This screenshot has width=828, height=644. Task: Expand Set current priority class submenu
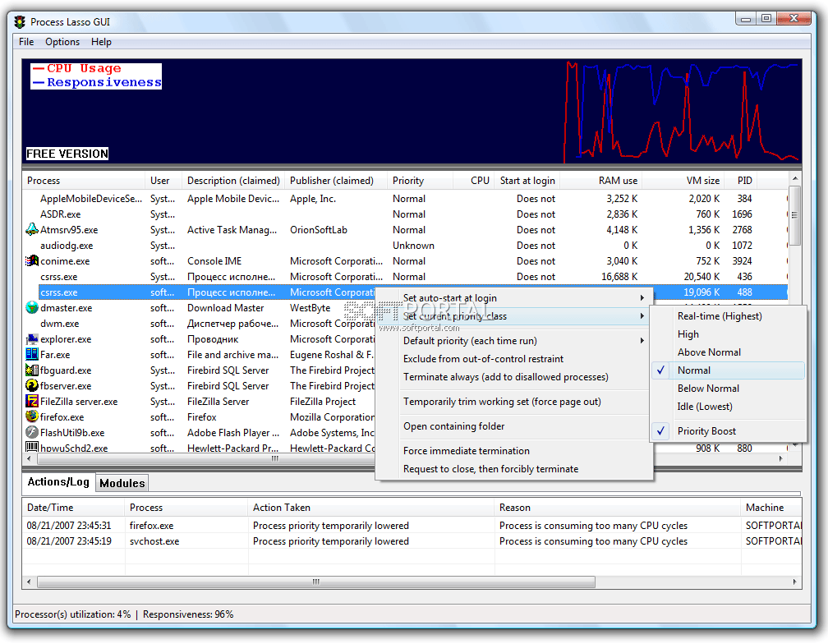click(x=514, y=315)
